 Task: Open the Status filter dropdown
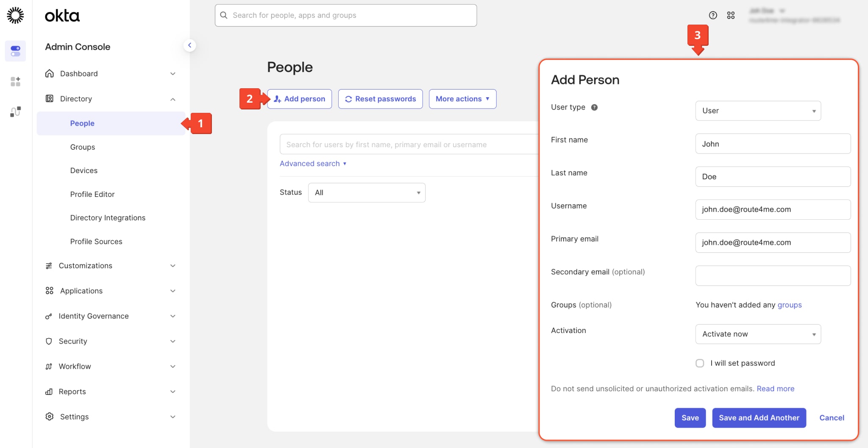tap(367, 193)
